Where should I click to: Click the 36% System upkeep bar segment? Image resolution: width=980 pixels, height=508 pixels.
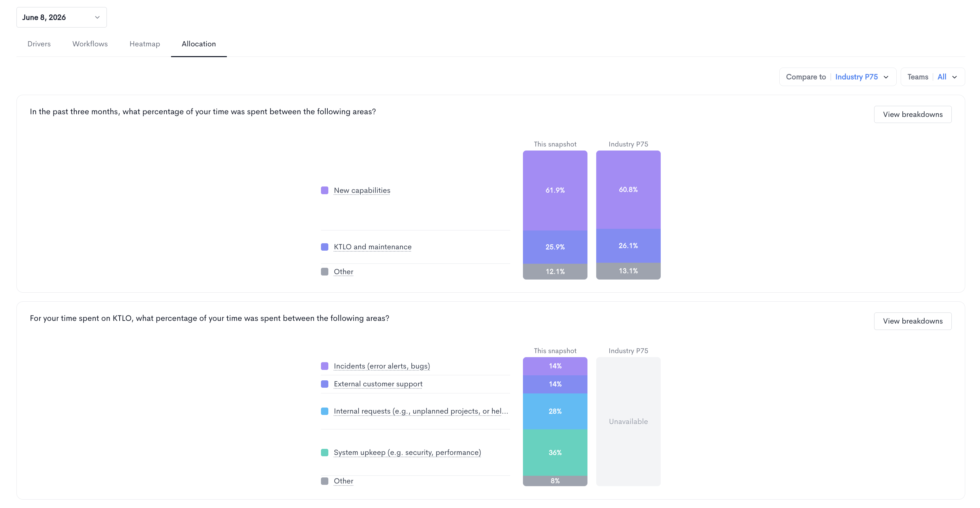(x=555, y=453)
